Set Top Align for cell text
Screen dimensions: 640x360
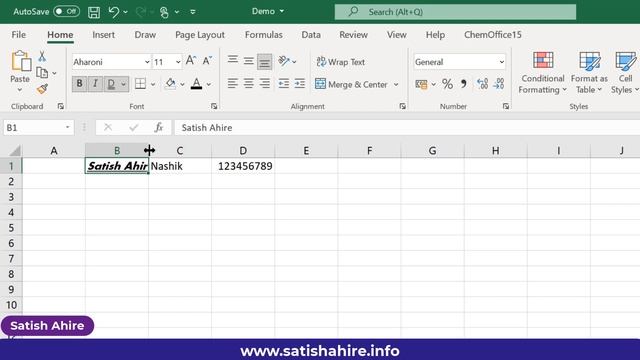click(233, 61)
